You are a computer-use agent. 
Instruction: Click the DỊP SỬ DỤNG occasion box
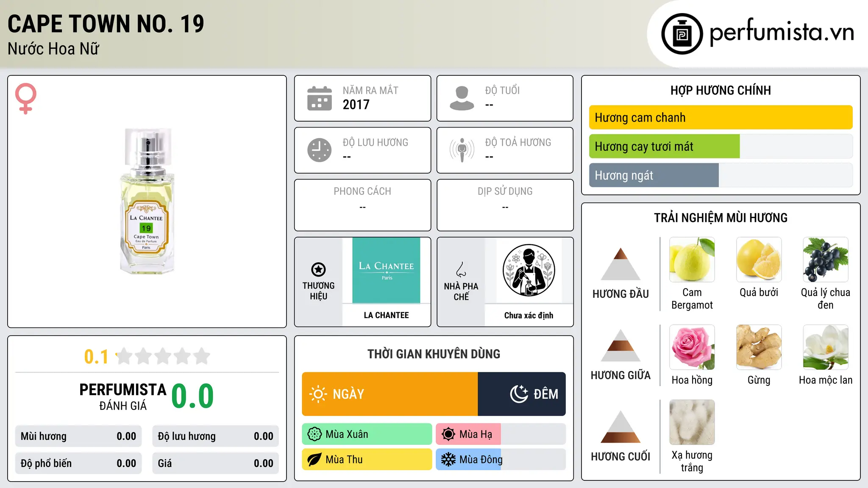(505, 205)
